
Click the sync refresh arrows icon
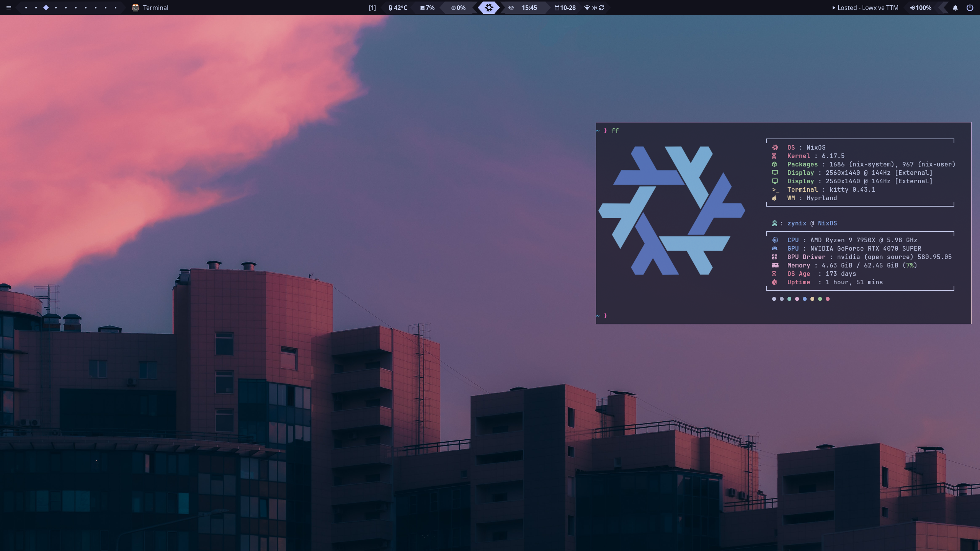tap(601, 8)
